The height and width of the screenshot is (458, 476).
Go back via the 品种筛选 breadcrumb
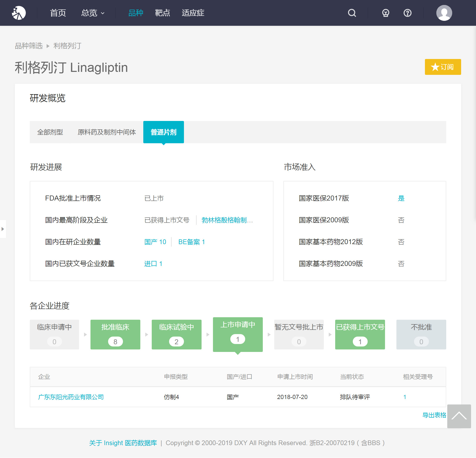[x=29, y=46]
